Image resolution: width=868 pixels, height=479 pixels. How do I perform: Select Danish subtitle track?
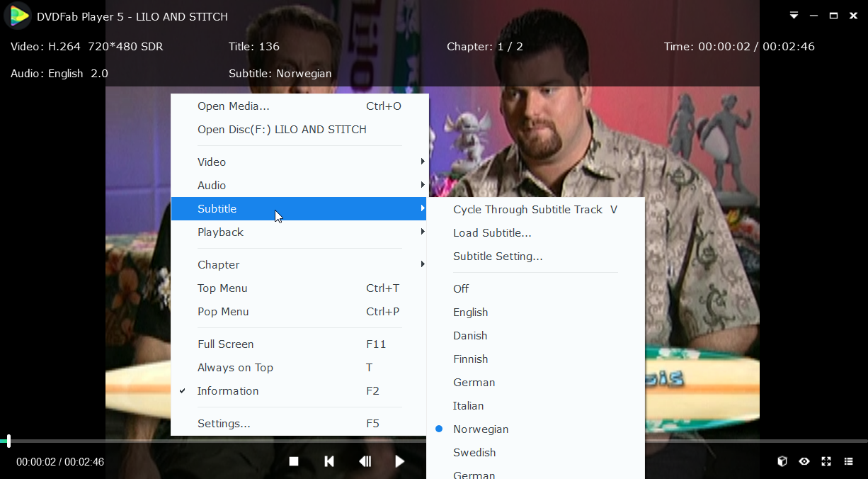click(536, 335)
